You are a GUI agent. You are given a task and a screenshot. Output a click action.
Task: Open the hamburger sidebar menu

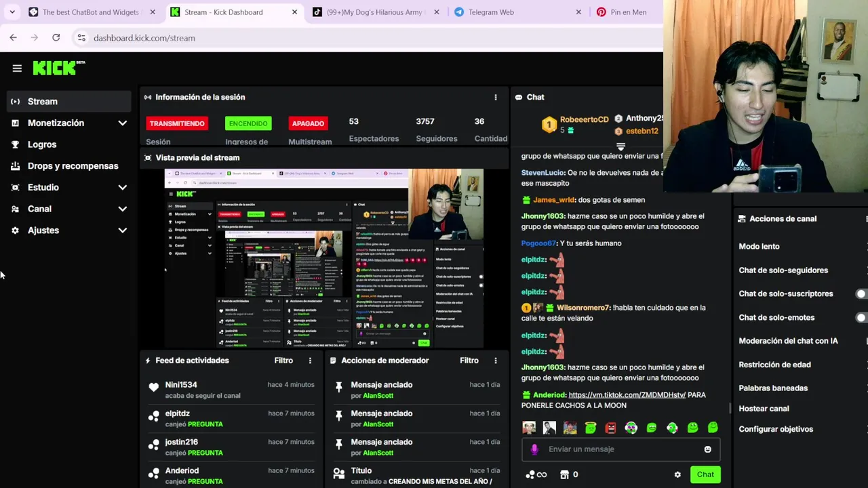(x=17, y=68)
